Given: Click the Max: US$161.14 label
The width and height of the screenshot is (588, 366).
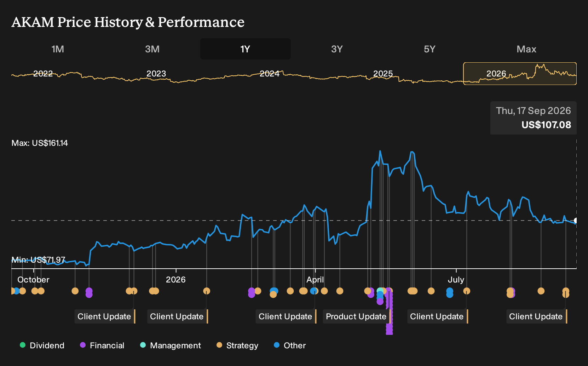Looking at the screenshot, I should 40,143.
